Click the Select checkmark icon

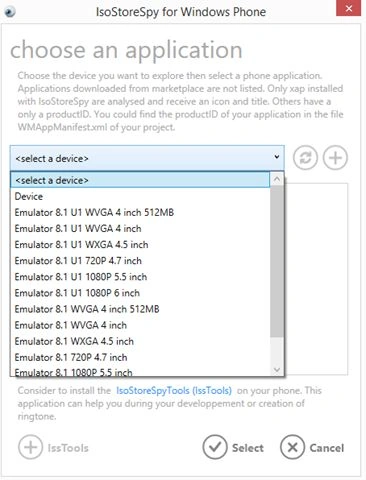coord(215,447)
